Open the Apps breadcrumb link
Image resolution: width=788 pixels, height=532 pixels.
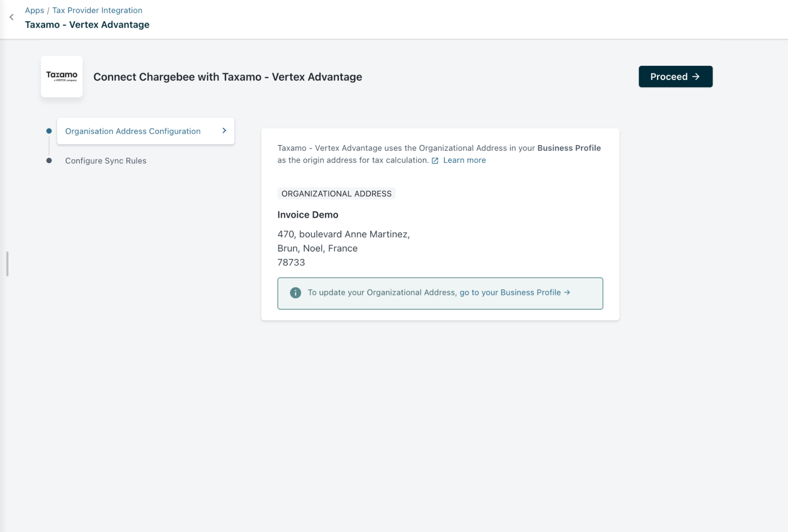[34, 10]
